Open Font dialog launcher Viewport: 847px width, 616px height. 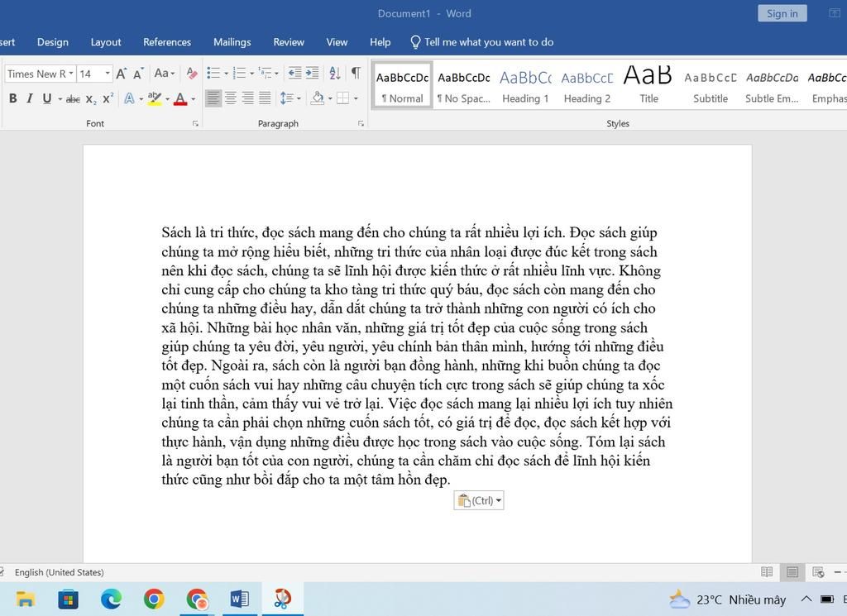click(195, 124)
